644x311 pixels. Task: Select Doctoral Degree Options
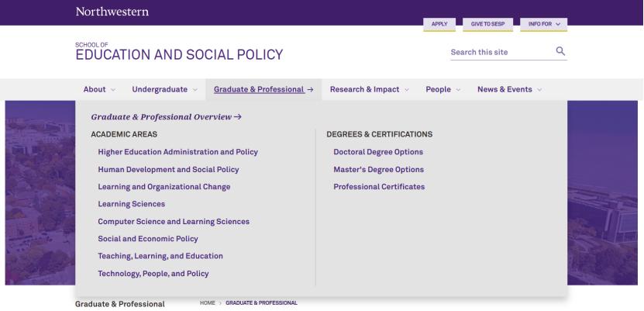tap(378, 152)
